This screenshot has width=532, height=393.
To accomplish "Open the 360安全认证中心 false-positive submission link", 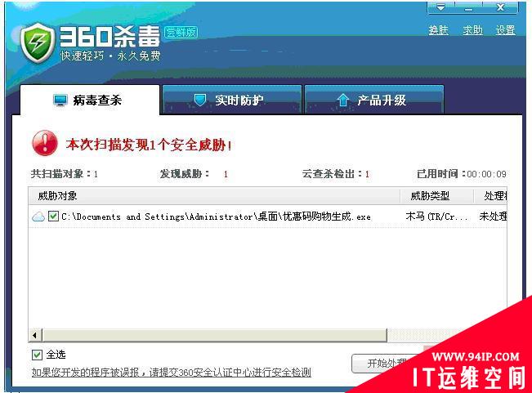I will point(172,373).
